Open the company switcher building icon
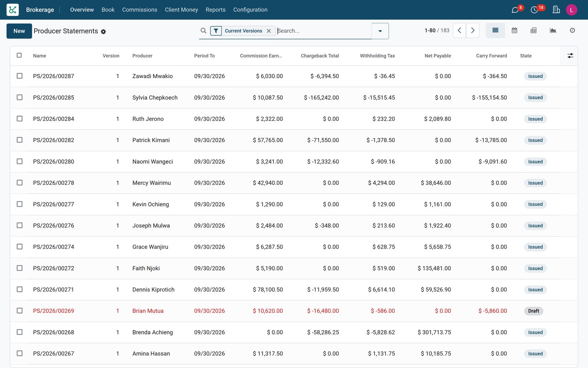Viewport: 588px width, 368px height. click(x=556, y=10)
